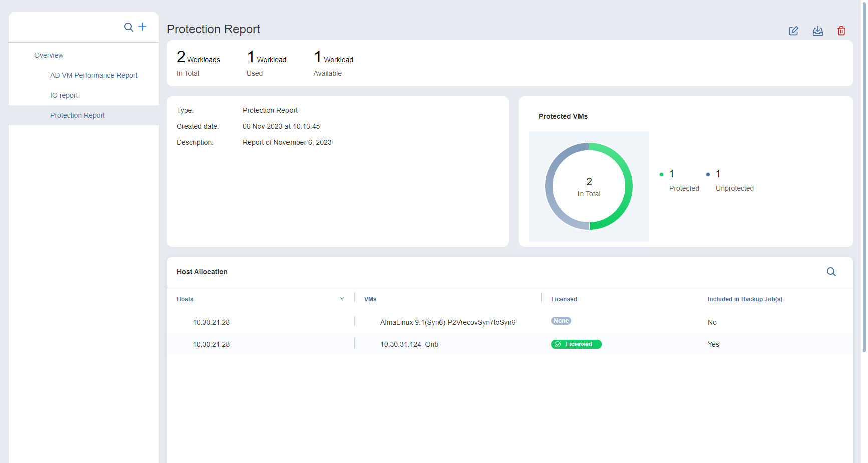Click the gray None license badge

pyautogui.click(x=561, y=321)
